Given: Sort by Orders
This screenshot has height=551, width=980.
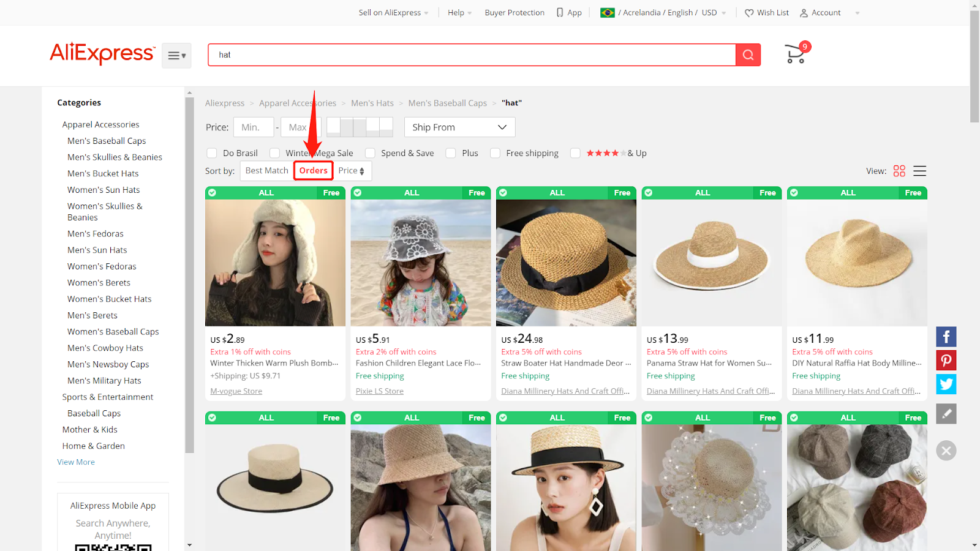Looking at the screenshot, I should (x=314, y=171).
